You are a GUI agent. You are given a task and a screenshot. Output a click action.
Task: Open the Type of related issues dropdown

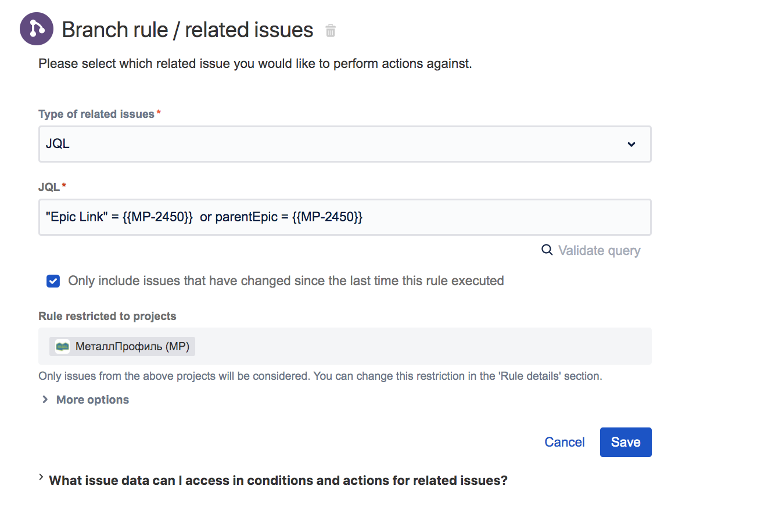pyautogui.click(x=345, y=144)
